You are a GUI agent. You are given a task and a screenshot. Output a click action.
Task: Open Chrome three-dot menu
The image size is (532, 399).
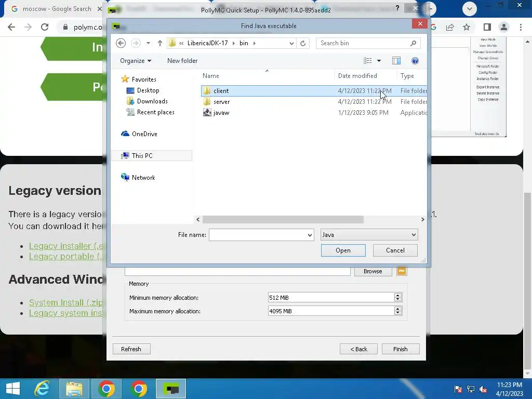click(x=521, y=27)
